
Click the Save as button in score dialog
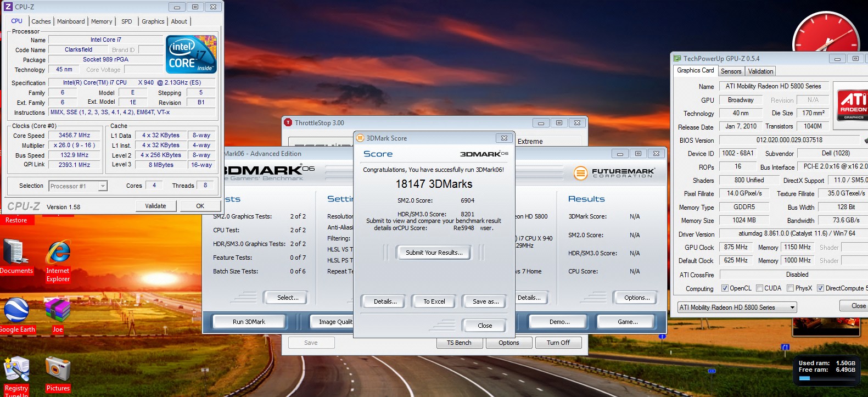coord(486,301)
